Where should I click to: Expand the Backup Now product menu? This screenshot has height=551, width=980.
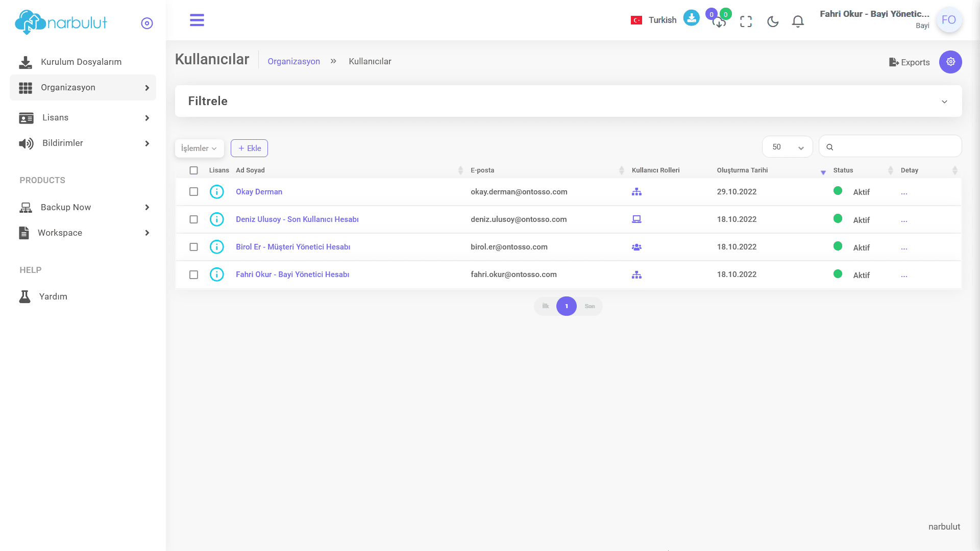coord(83,207)
